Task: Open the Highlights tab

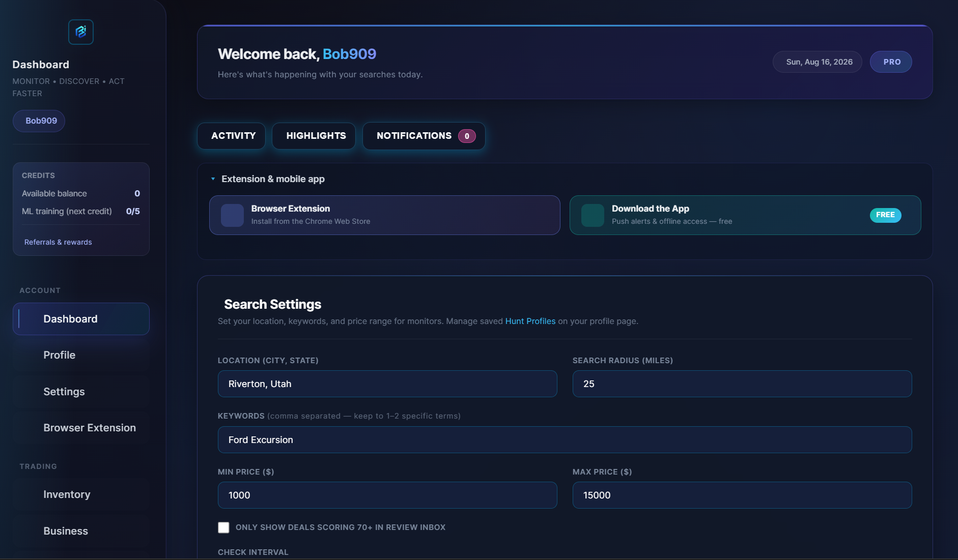Action: pos(314,136)
